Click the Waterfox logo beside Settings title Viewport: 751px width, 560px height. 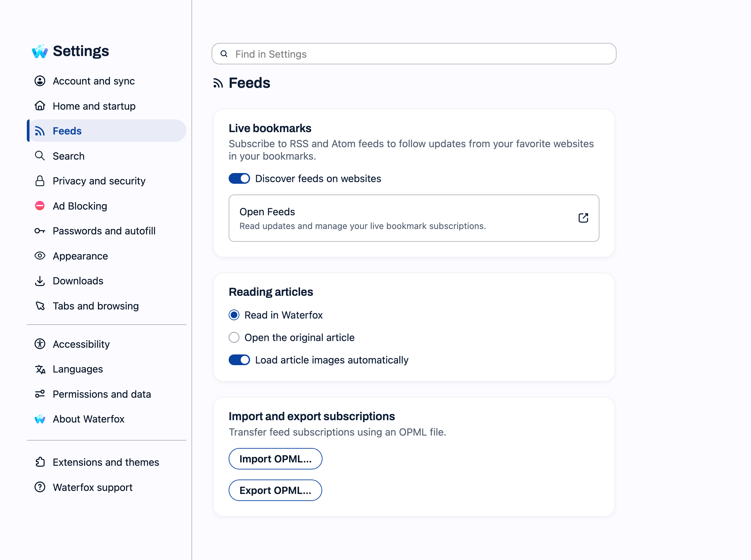40,51
